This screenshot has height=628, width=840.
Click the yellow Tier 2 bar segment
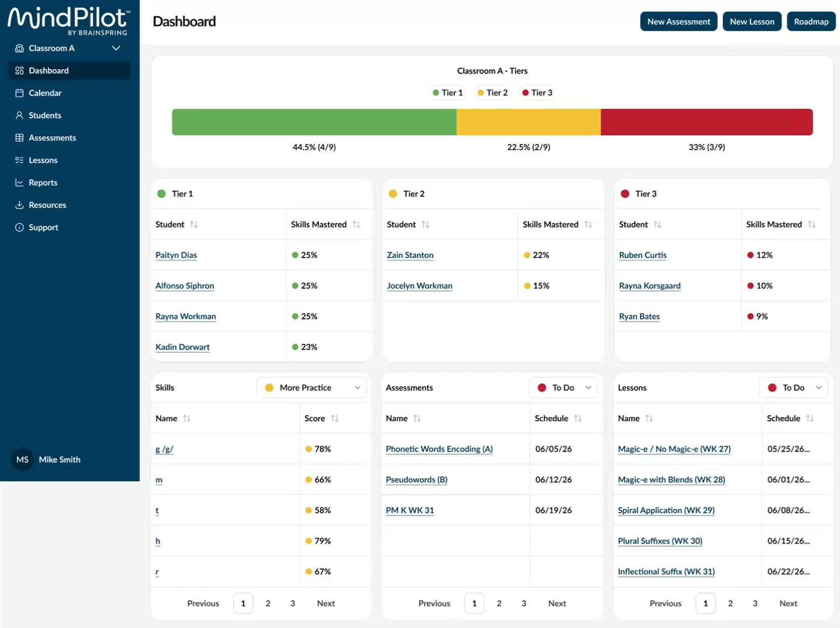[529, 122]
